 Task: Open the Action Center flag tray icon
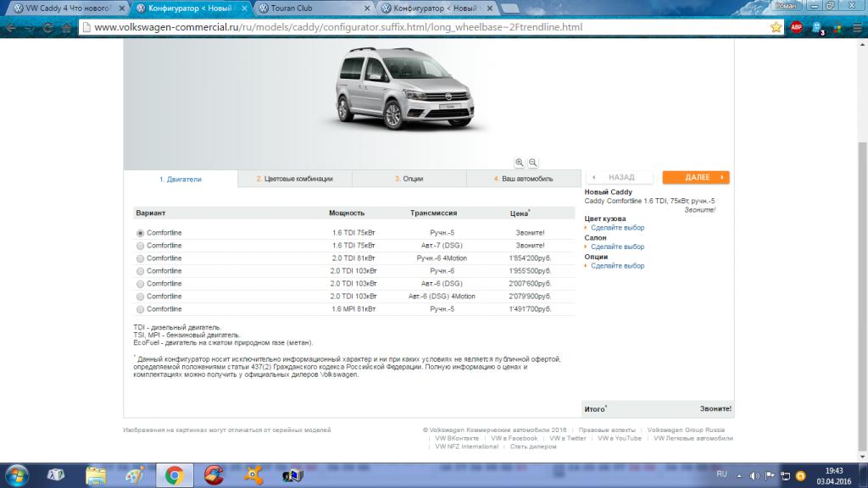pos(770,476)
